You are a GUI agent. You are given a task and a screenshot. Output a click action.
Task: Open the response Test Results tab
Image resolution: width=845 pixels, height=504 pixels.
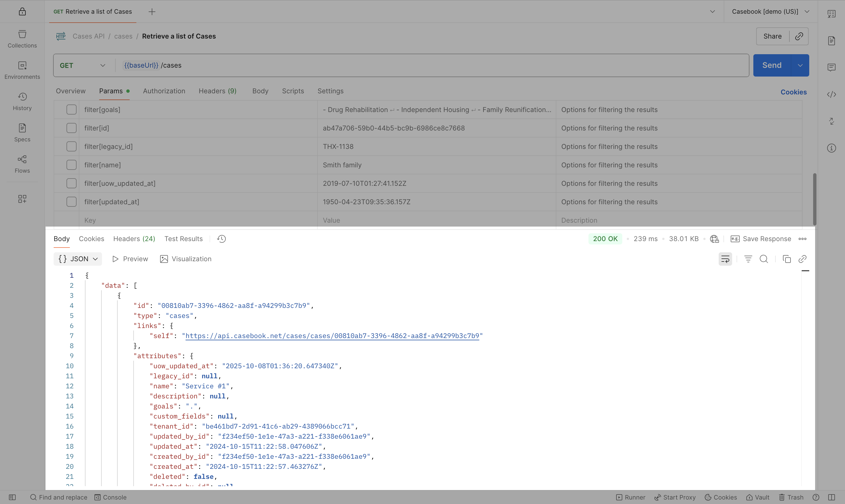click(x=183, y=239)
